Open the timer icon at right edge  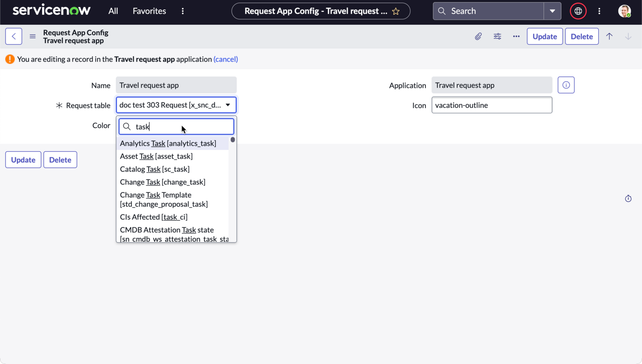pyautogui.click(x=628, y=198)
